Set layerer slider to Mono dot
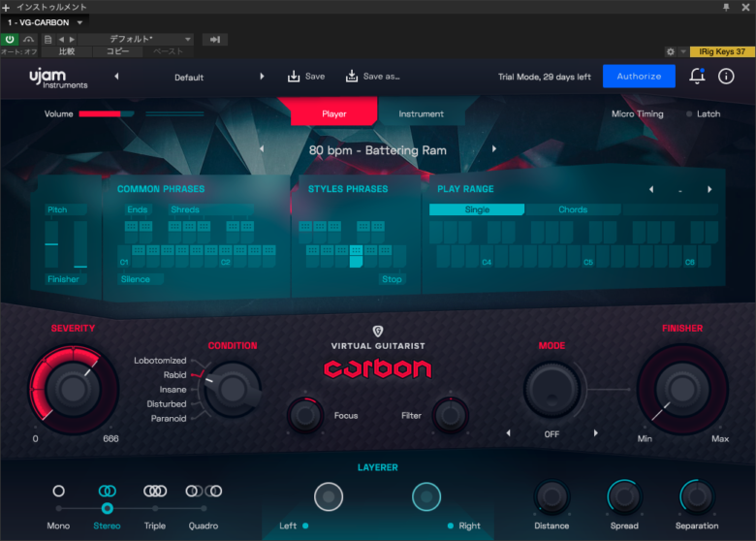756x541 pixels. pos(58,508)
